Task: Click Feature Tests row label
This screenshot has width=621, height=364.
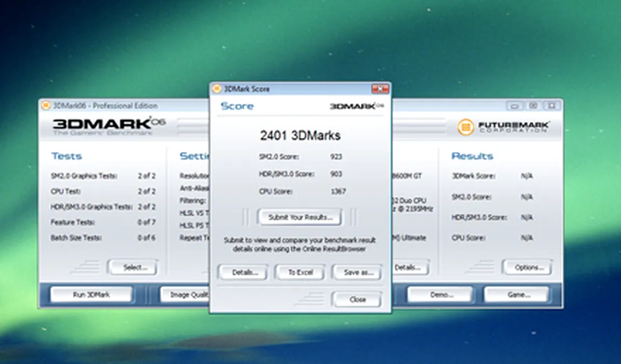Action: point(72,222)
